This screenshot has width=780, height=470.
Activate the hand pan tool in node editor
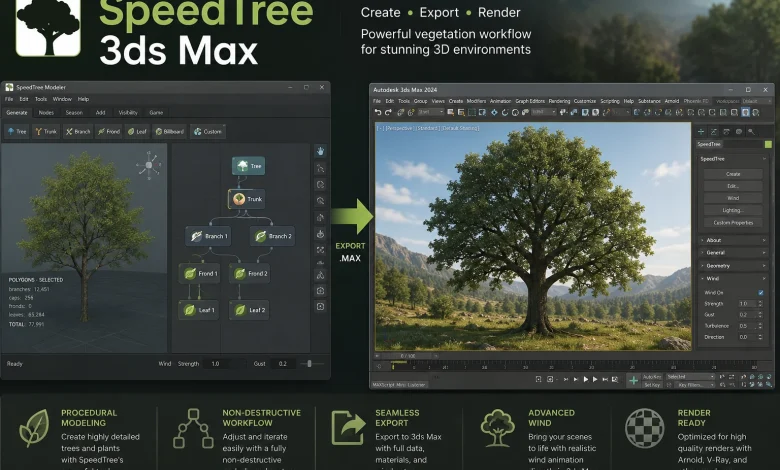(x=320, y=151)
